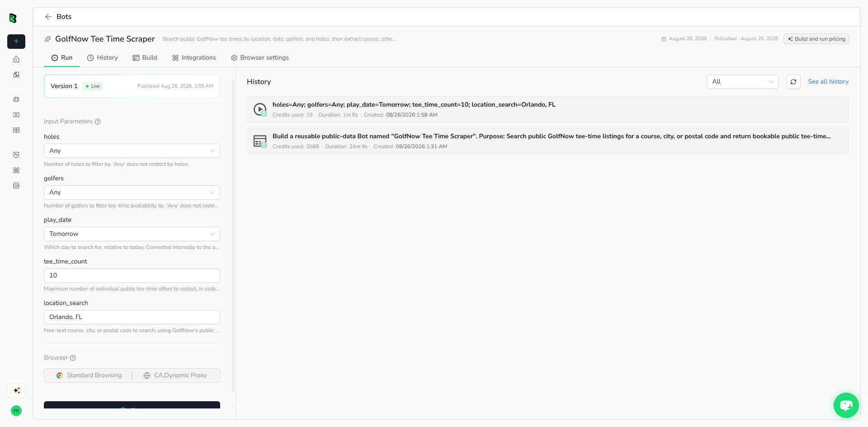
Task: Click the CA,Dynamic Proxy option
Action: [x=175, y=375]
